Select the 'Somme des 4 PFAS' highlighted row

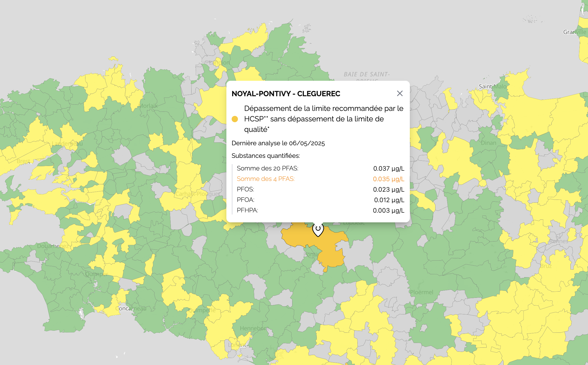point(266,179)
